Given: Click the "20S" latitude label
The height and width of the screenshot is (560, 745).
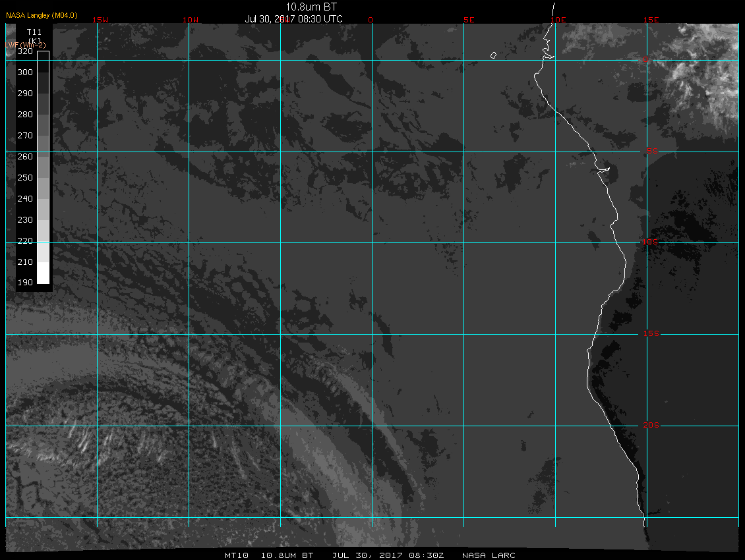Looking at the screenshot, I should (x=651, y=425).
